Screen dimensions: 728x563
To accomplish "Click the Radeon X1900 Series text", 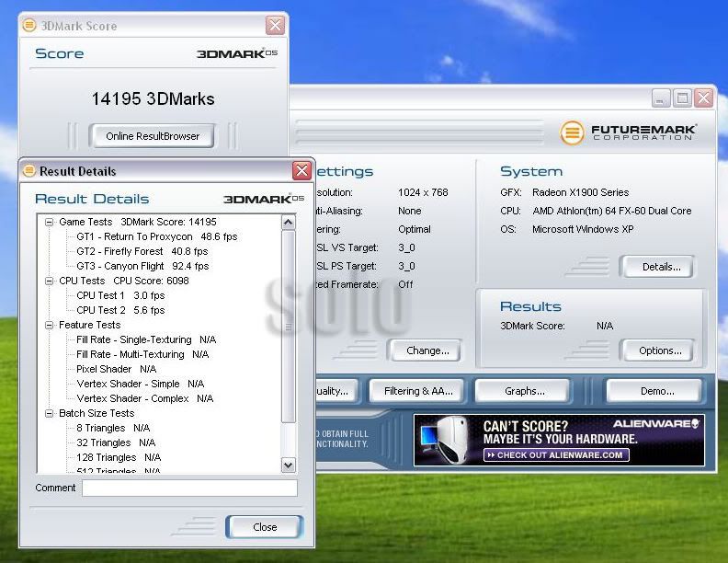I will [580, 192].
